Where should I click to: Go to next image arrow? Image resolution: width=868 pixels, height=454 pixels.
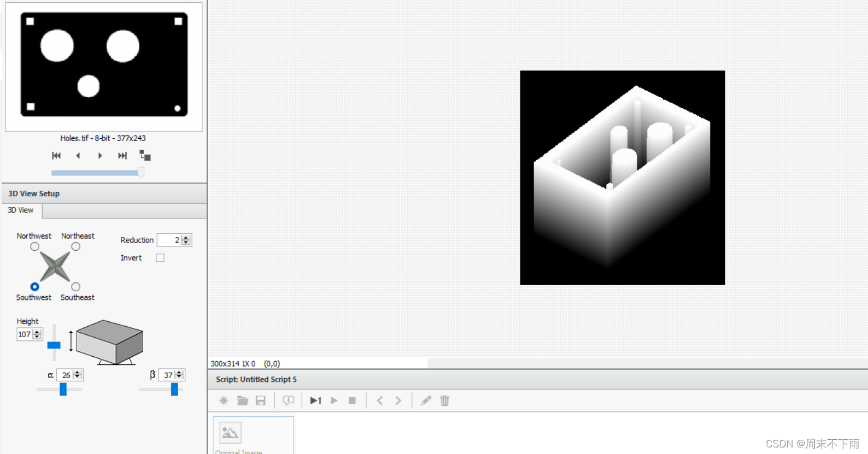coord(100,156)
